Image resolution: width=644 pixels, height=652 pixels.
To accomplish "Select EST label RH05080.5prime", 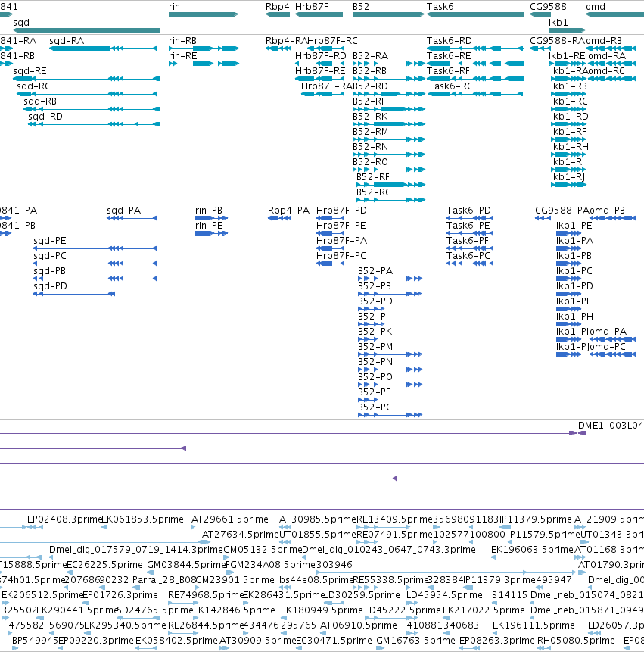I will click(x=576, y=641).
